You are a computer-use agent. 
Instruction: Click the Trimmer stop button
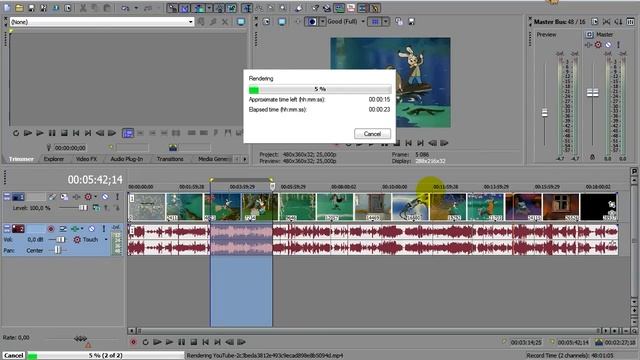(x=64, y=133)
